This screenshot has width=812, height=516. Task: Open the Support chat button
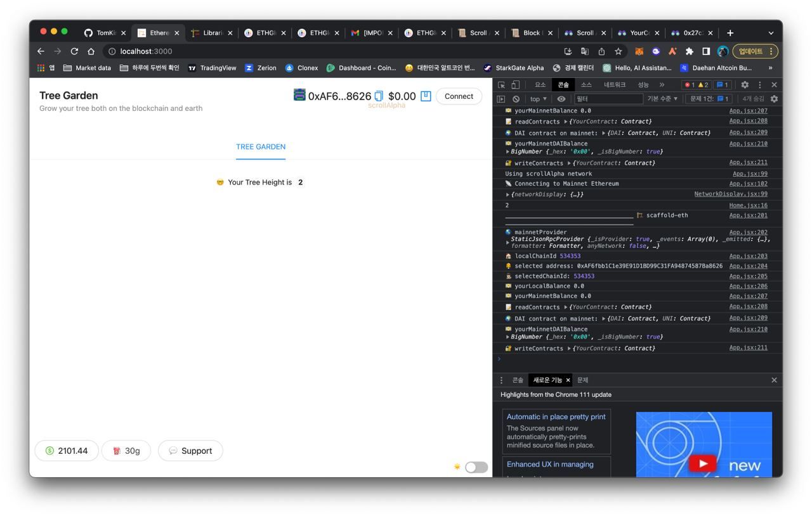[x=190, y=451]
